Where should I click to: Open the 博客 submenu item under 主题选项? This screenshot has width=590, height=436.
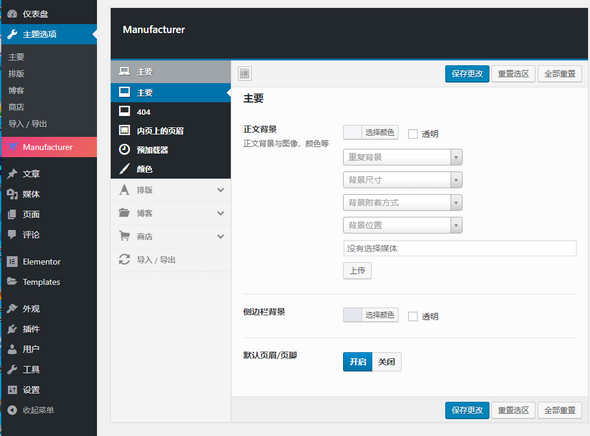17,90
